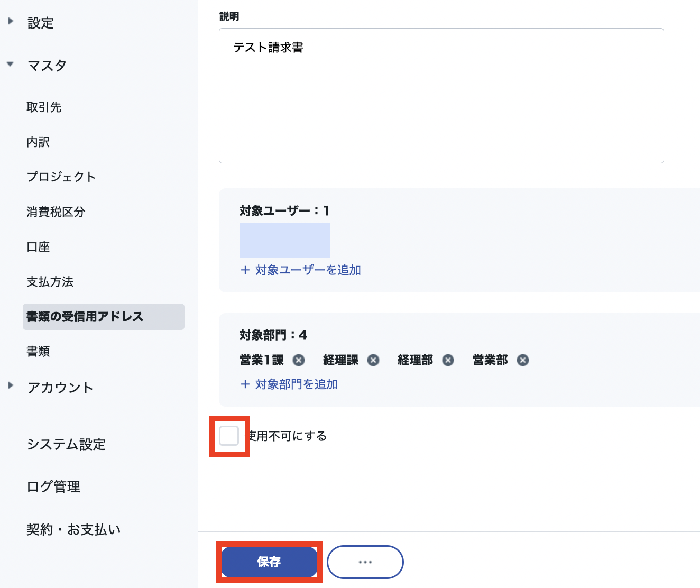Check the 使用不可にする checkbox
The height and width of the screenshot is (588, 700).
tap(229, 436)
